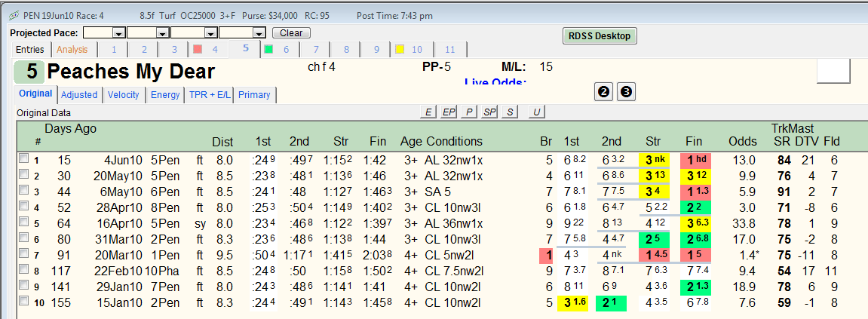Open horse tab 4
Image resolution: width=868 pixels, height=319 pixels.
pos(209,49)
